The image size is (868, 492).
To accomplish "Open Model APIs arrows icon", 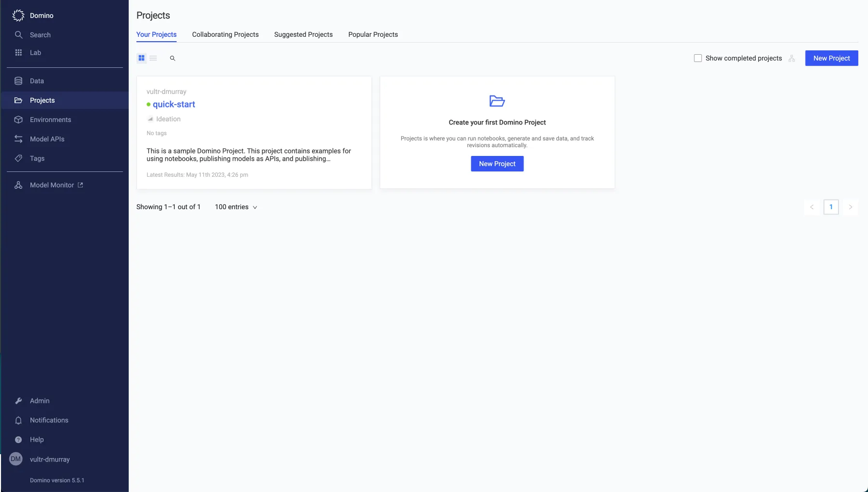I will [x=18, y=139].
